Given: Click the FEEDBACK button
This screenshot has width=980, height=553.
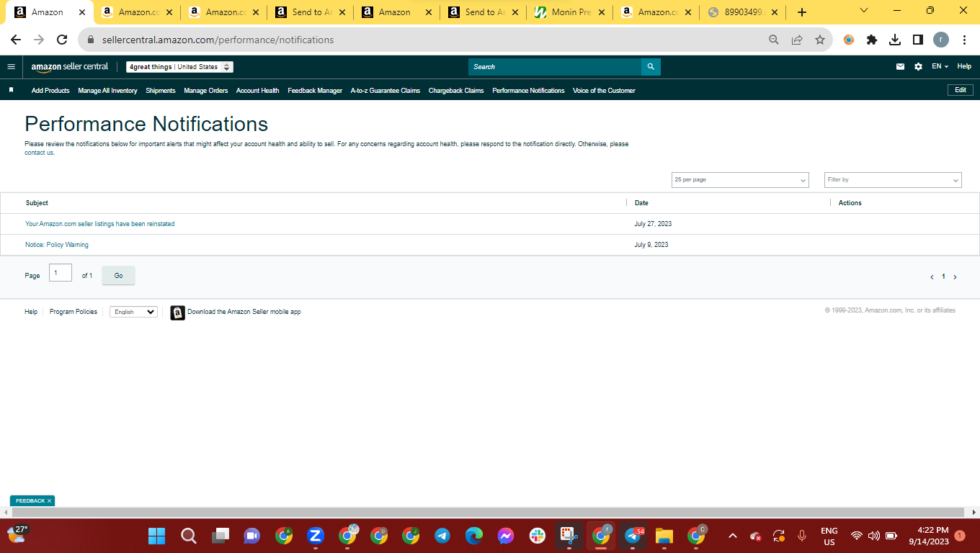Looking at the screenshot, I should click(x=30, y=500).
